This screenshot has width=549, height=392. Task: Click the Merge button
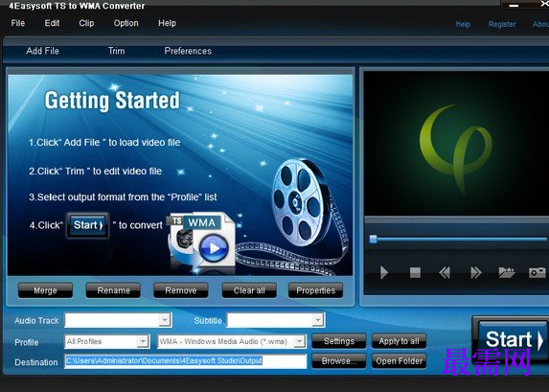pos(45,290)
